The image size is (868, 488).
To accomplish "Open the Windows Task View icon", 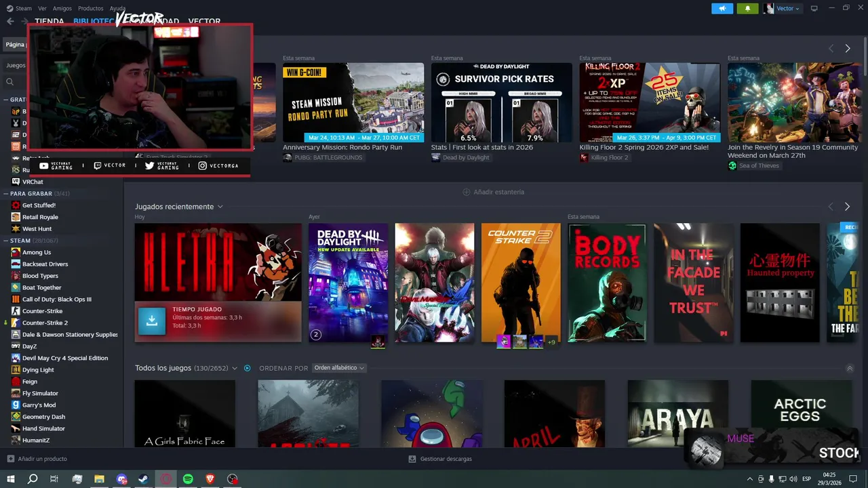I will 55,479.
